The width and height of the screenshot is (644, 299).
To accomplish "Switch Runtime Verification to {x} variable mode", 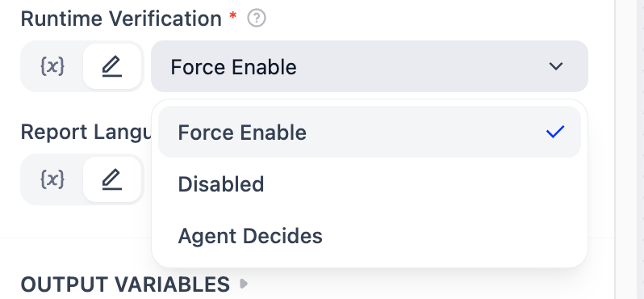I will (x=52, y=66).
